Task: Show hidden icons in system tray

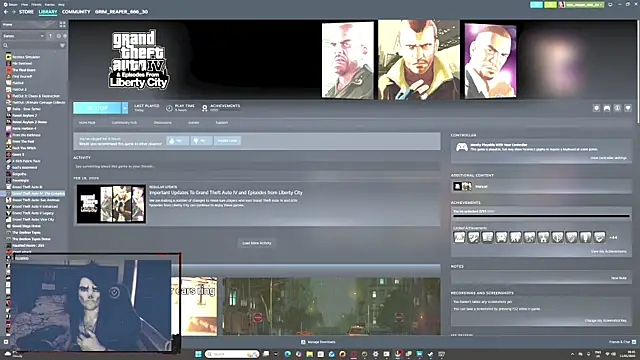Action: coord(572,354)
